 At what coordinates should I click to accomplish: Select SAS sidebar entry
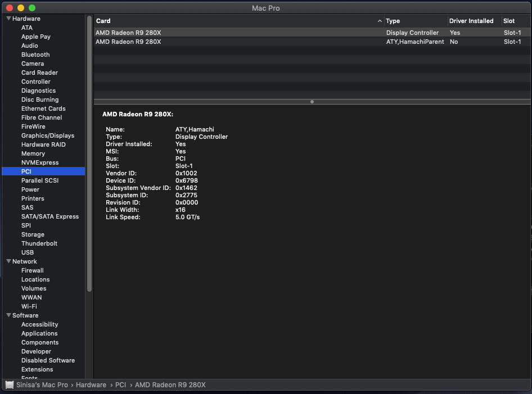[27, 207]
